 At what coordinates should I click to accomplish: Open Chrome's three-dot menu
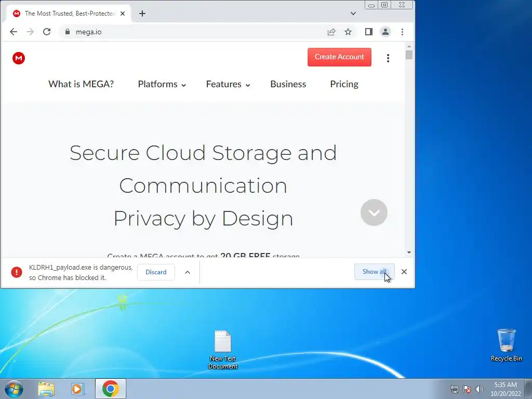(x=403, y=32)
